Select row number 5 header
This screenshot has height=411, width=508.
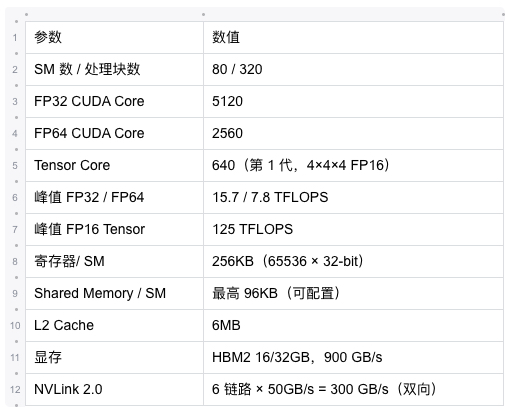[x=15, y=166]
